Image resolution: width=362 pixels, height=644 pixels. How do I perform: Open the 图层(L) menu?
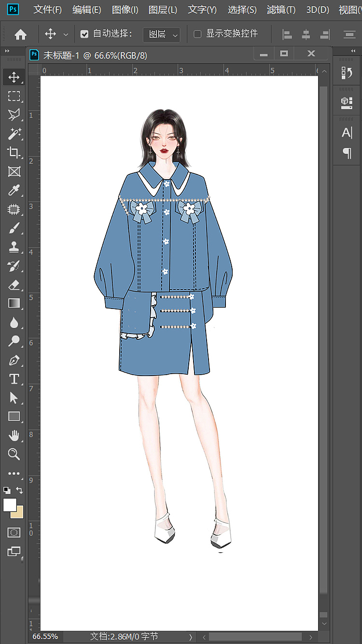click(x=163, y=10)
